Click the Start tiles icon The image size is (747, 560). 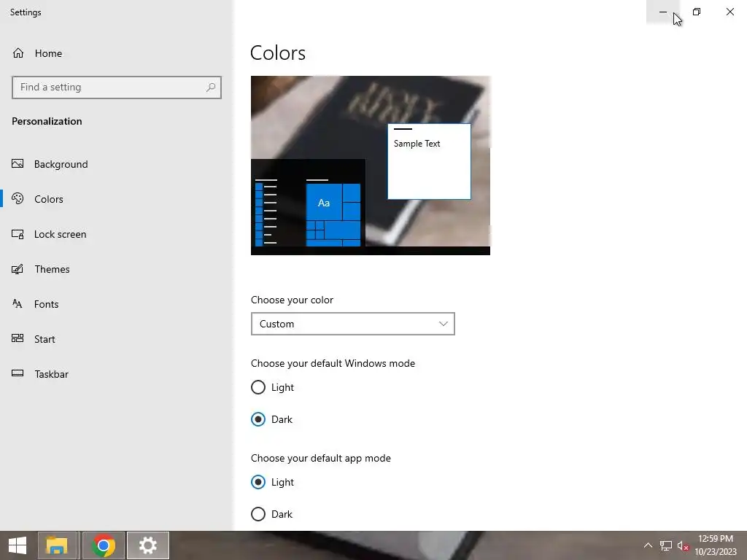point(18,338)
